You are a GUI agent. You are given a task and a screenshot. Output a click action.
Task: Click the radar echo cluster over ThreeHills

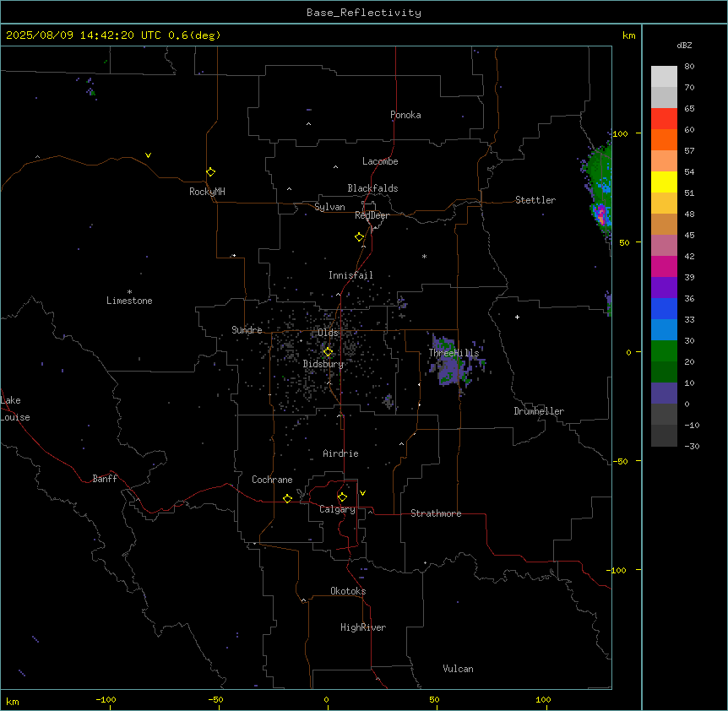pyautogui.click(x=452, y=362)
